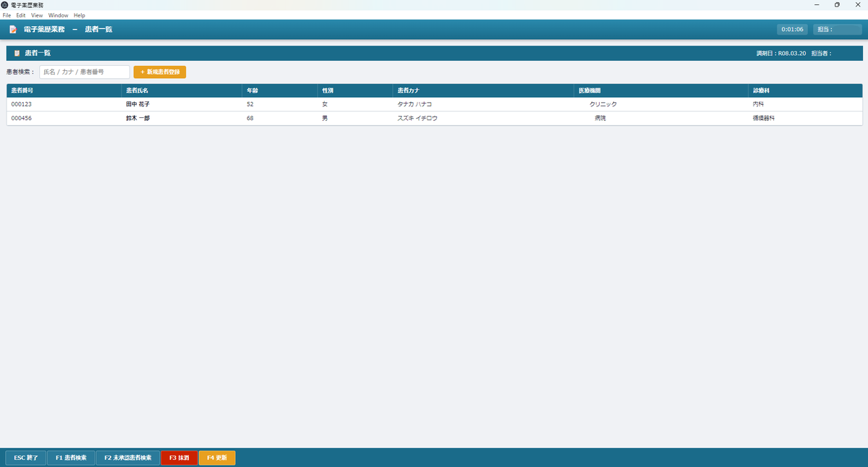Viewport: 868px width, 467px height.
Task: Click patient name 田中 花子
Action: point(137,104)
